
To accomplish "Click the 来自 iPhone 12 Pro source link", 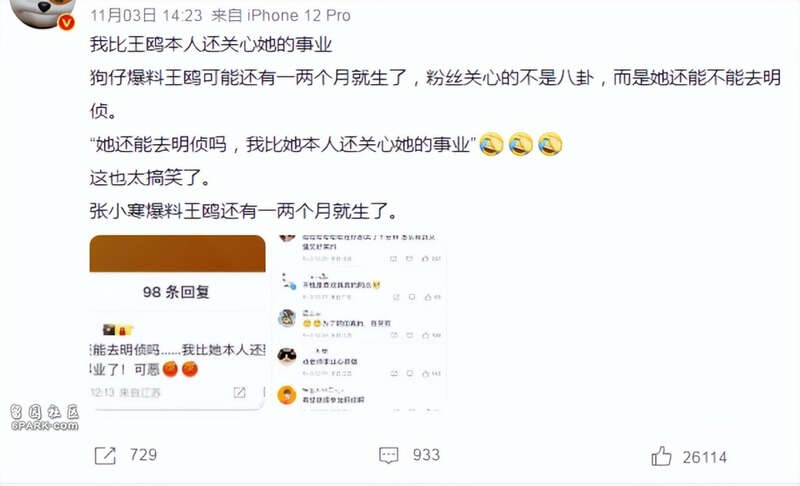I will (281, 15).
